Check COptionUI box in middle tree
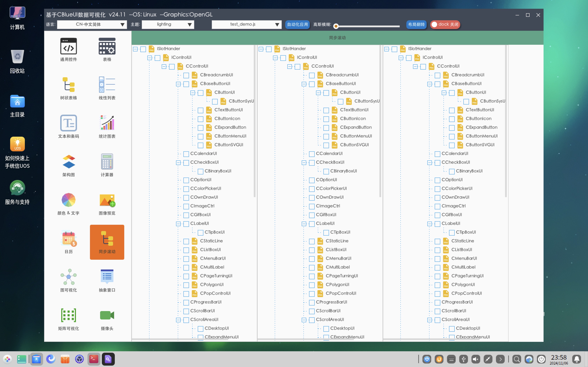 pos(312,180)
